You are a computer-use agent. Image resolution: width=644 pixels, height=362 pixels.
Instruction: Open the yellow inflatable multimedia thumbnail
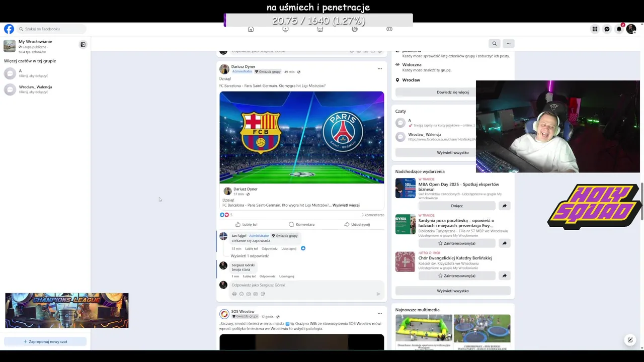pos(424,331)
